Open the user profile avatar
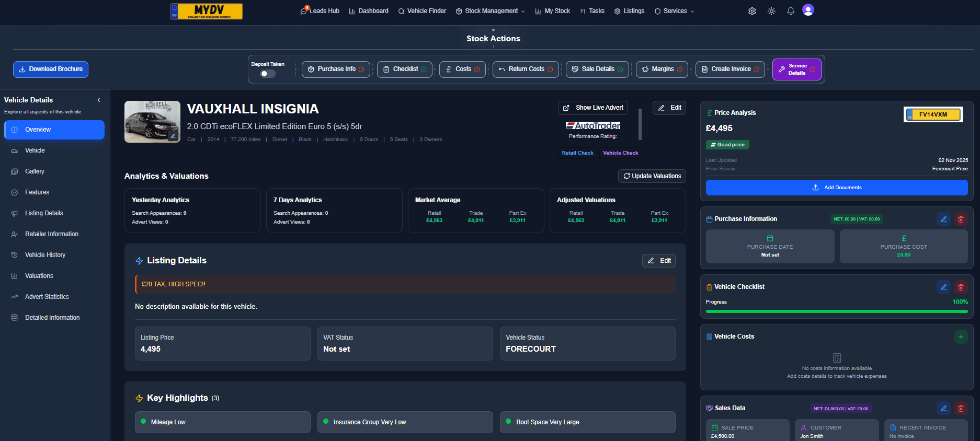This screenshot has width=980, height=441. (x=808, y=10)
